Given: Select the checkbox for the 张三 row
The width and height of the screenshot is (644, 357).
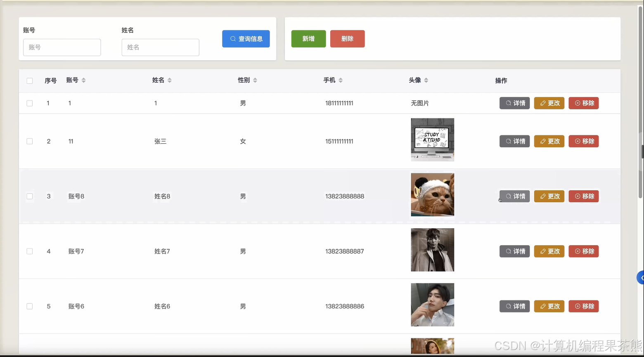Looking at the screenshot, I should [x=30, y=141].
